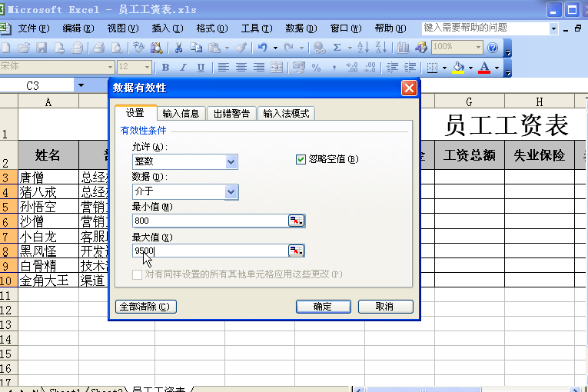This screenshot has width=588, height=392.
Task: Click the 最小值 input field containing 800
Action: tap(210, 221)
